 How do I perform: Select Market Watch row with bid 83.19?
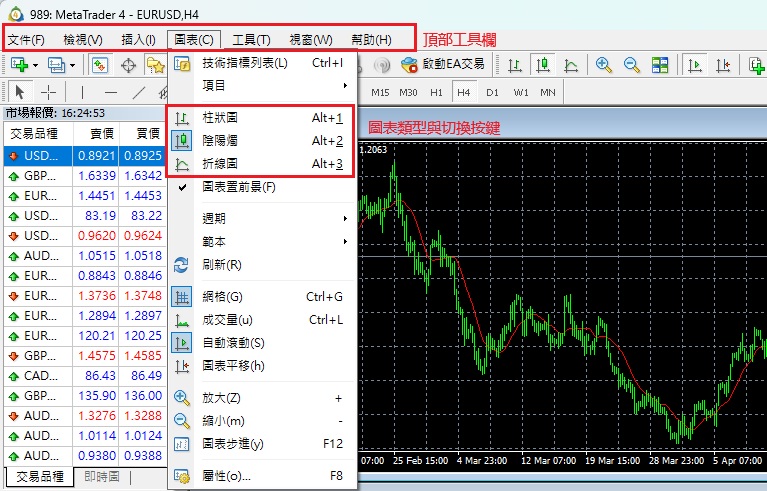84,216
